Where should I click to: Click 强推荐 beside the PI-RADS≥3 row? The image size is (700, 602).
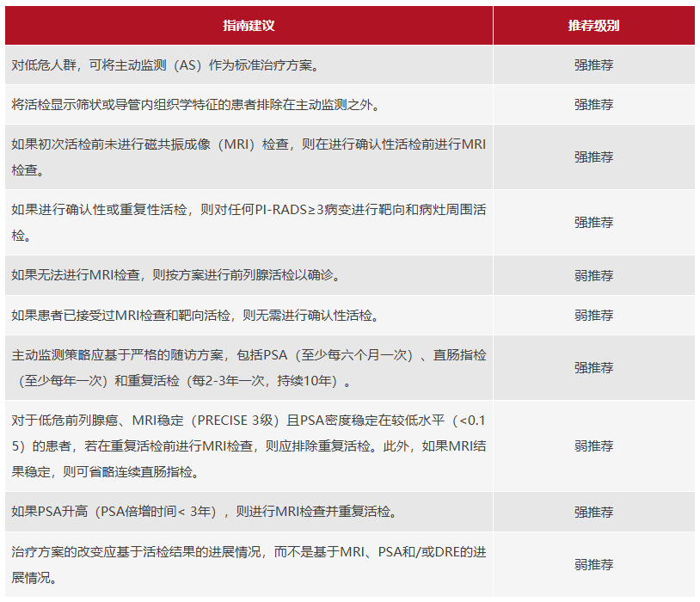[x=593, y=222]
